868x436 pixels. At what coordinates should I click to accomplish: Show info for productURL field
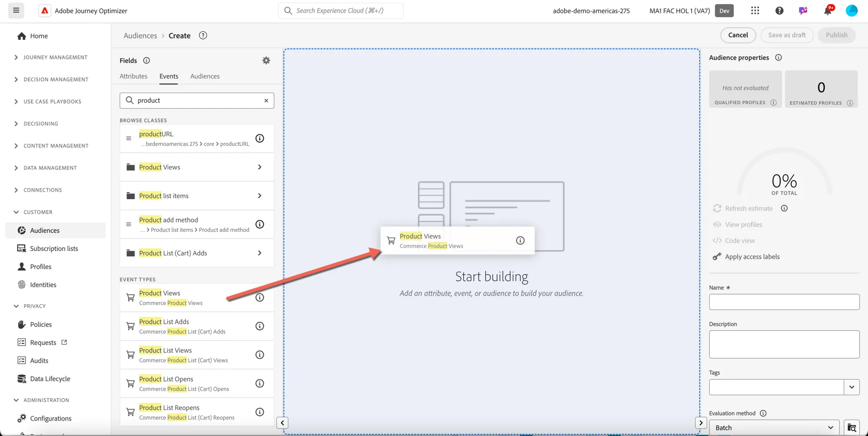click(x=260, y=138)
